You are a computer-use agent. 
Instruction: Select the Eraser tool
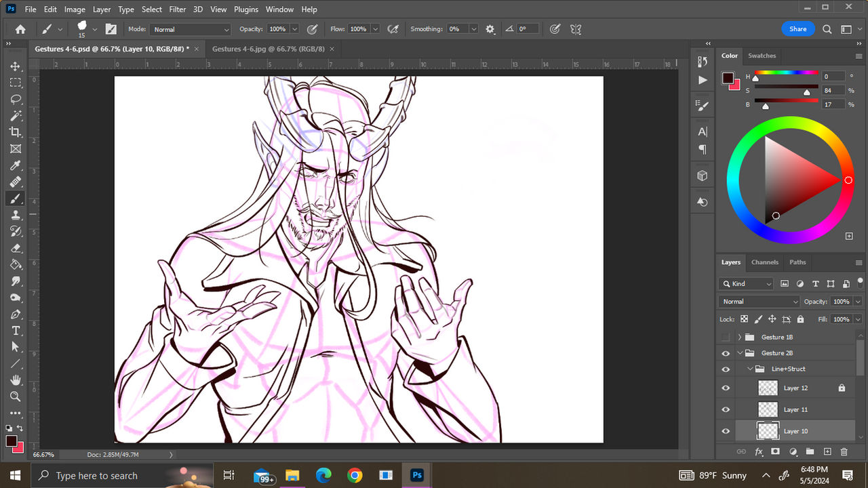(16, 247)
